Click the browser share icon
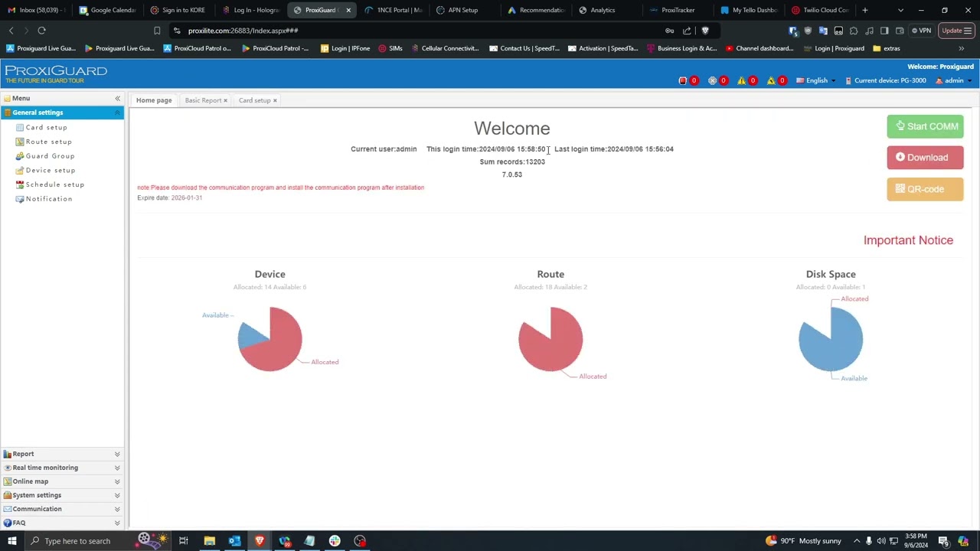980x551 pixels. (x=687, y=31)
